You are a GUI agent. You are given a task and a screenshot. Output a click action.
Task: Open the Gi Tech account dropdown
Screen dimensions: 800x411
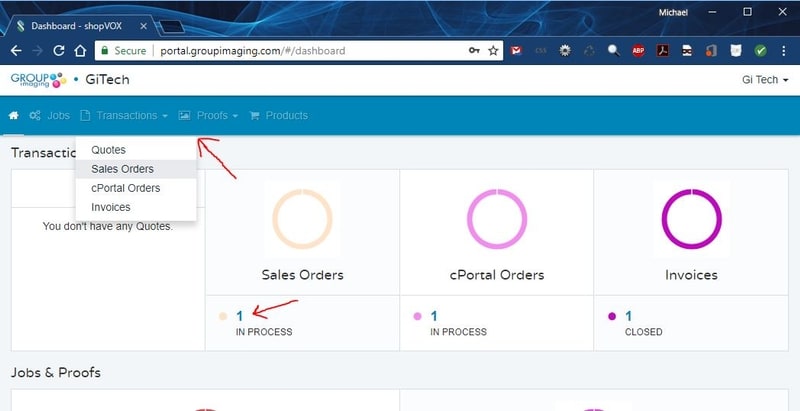coord(765,80)
